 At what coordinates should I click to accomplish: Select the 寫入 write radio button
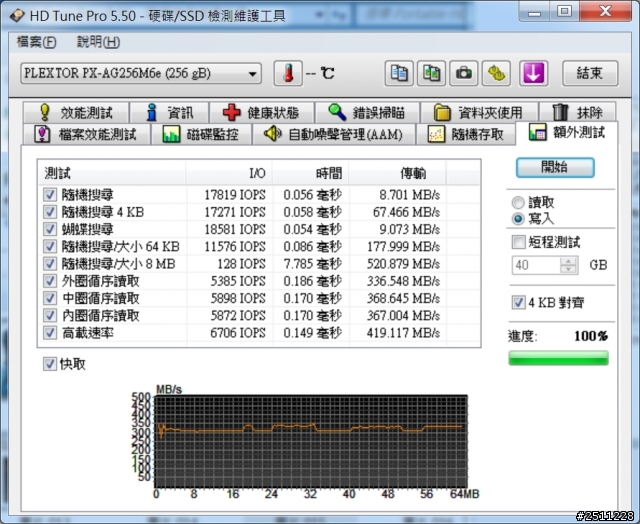click(518, 219)
